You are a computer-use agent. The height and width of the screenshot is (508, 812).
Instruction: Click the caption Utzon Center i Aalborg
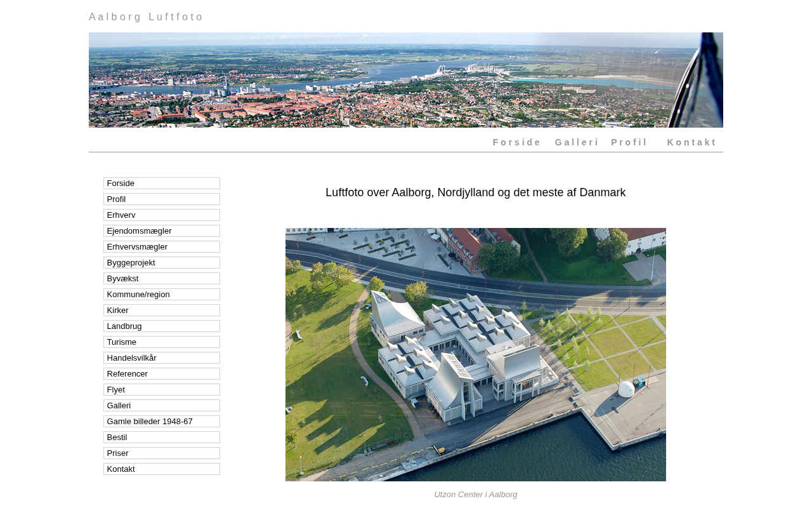click(476, 495)
